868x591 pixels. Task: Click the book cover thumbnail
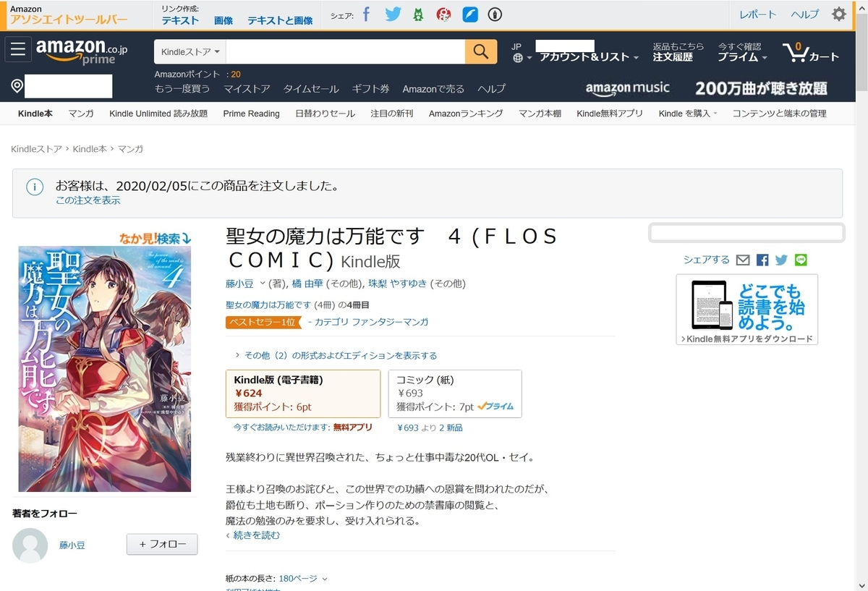(105, 369)
